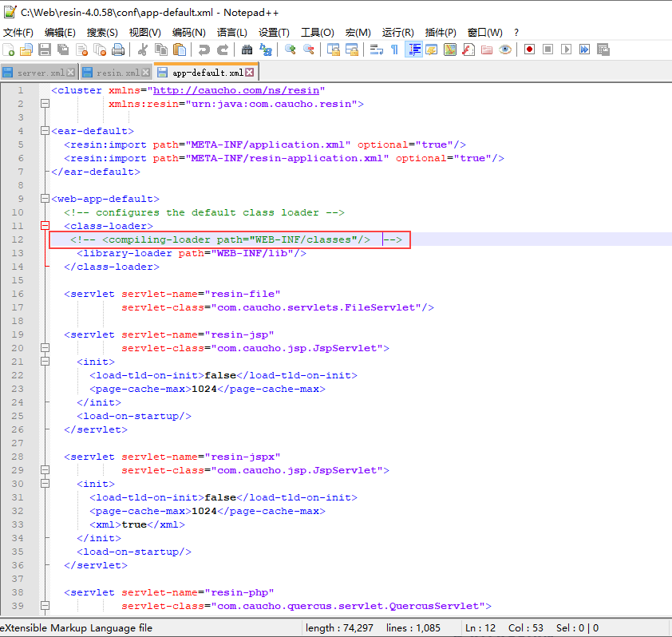Screen dimensions: 672x637
Task: Toggle the monitoring eye icon
Action: click(505, 49)
